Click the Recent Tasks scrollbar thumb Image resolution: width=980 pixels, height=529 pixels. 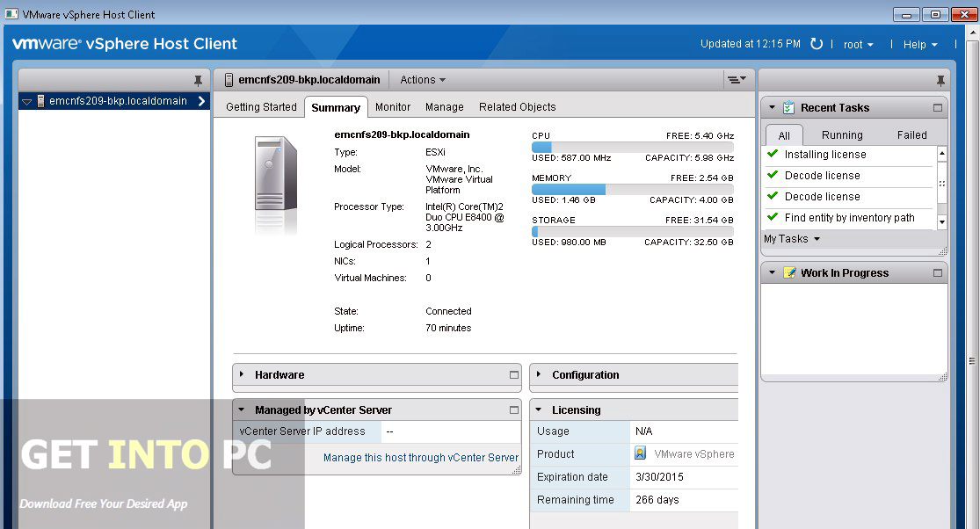(x=942, y=183)
